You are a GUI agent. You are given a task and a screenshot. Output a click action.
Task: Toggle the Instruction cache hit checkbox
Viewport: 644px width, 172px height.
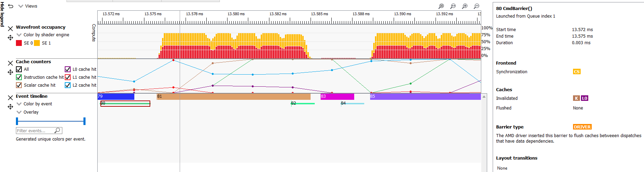pyautogui.click(x=19, y=77)
